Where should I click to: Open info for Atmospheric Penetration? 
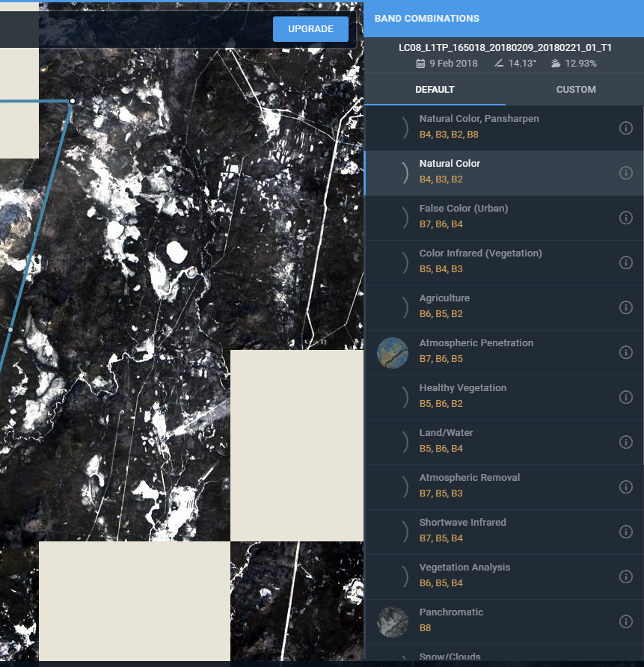[626, 352]
